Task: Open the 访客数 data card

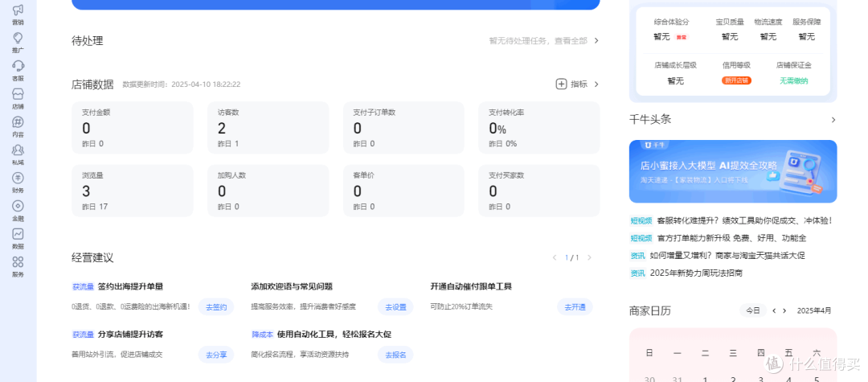Action: [268, 127]
